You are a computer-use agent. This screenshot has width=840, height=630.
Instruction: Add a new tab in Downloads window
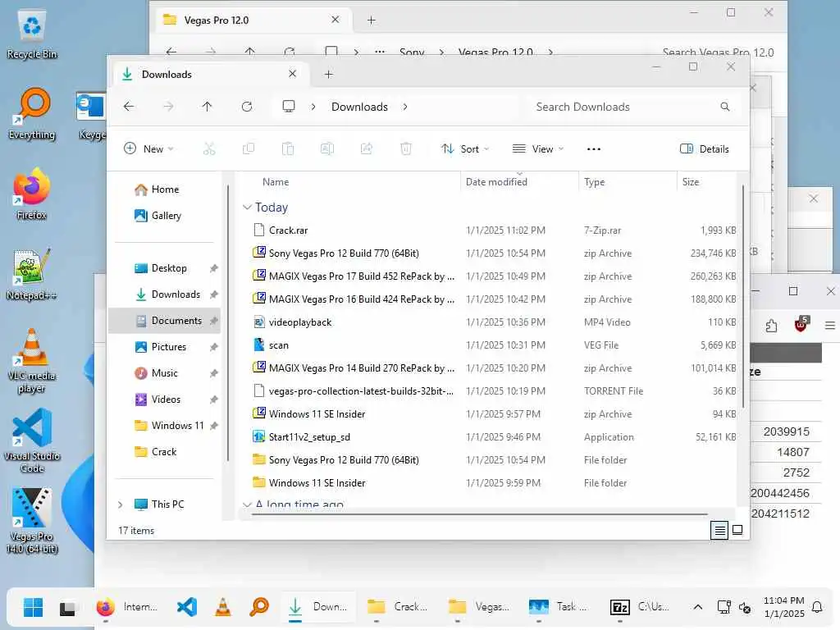coord(329,75)
